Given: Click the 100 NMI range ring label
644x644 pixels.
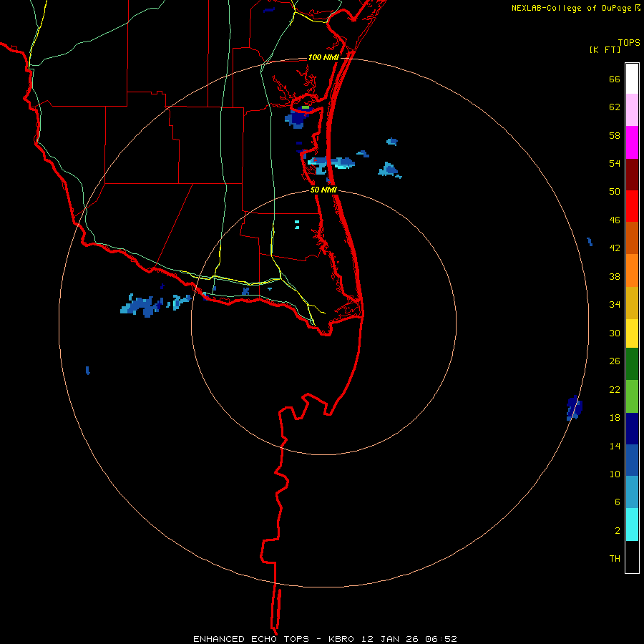Looking at the screenshot, I should click(x=323, y=57).
